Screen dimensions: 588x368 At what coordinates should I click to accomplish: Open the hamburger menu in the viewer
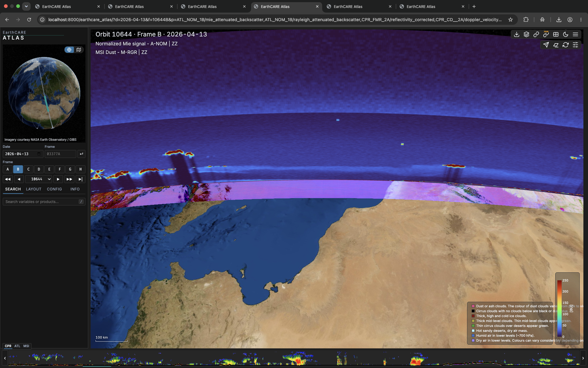[575, 35]
